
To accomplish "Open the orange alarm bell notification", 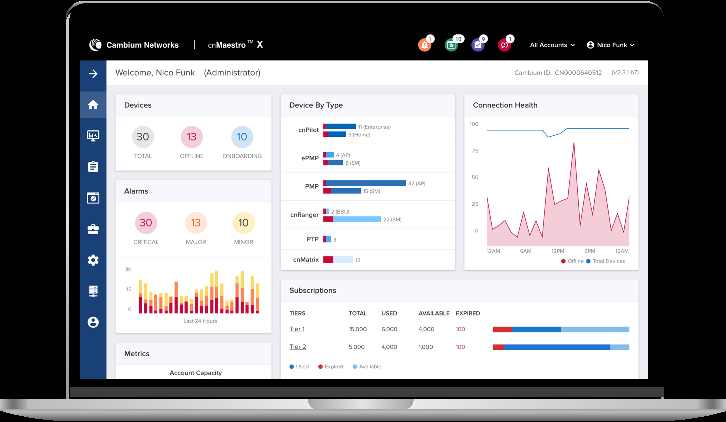I will [424, 45].
